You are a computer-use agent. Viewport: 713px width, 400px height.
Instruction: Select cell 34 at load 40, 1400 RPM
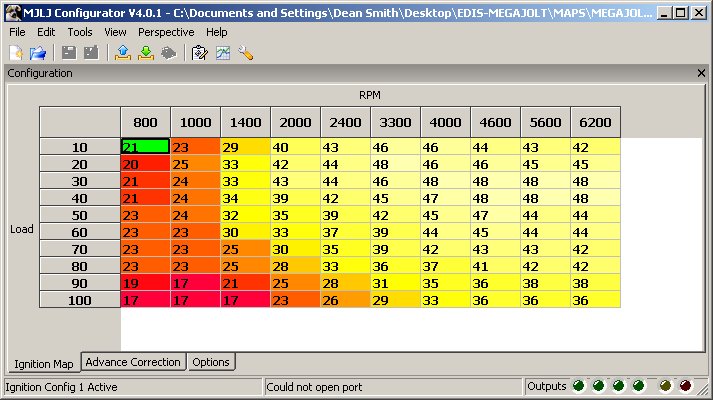coord(246,198)
